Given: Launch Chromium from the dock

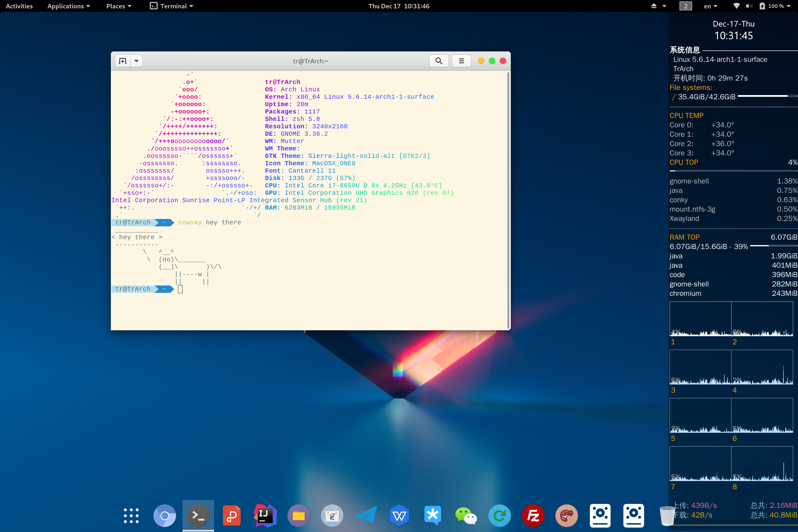Looking at the screenshot, I should click(165, 516).
